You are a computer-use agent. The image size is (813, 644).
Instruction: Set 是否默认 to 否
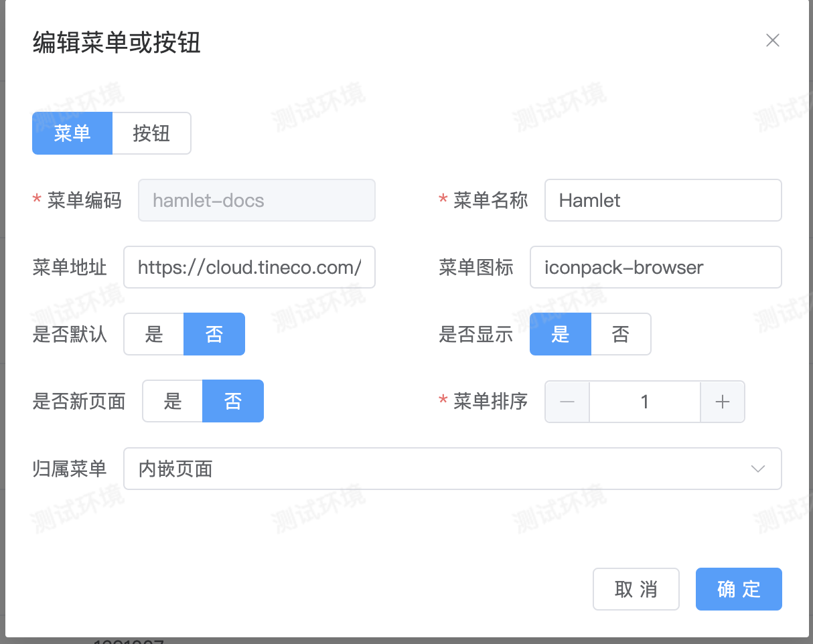click(x=214, y=334)
